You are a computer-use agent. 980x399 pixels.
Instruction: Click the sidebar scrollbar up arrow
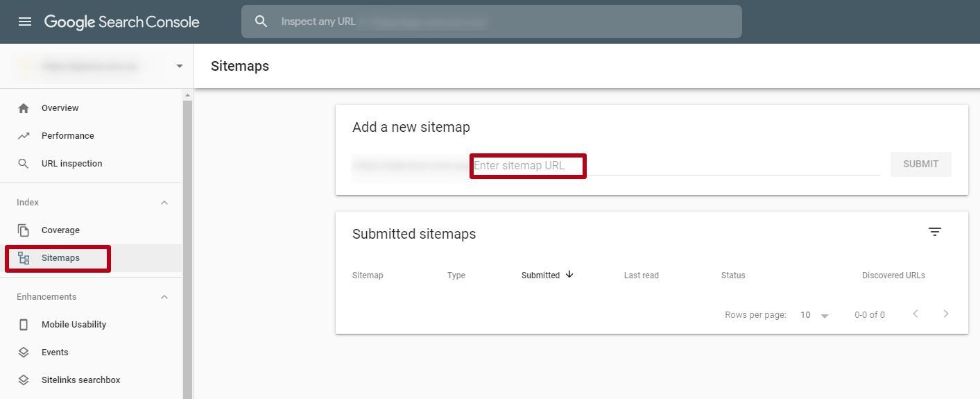tap(187, 95)
